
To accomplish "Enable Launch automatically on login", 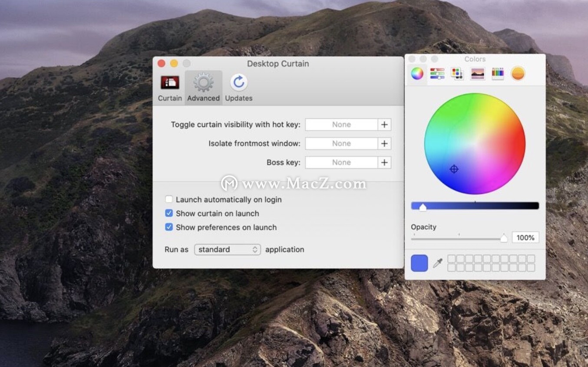I will [x=169, y=200].
